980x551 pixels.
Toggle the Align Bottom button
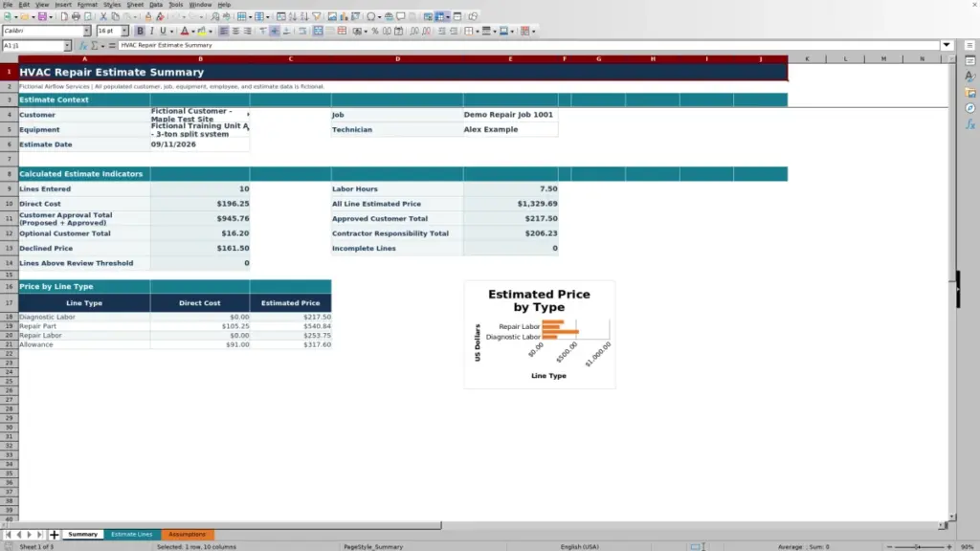(286, 31)
